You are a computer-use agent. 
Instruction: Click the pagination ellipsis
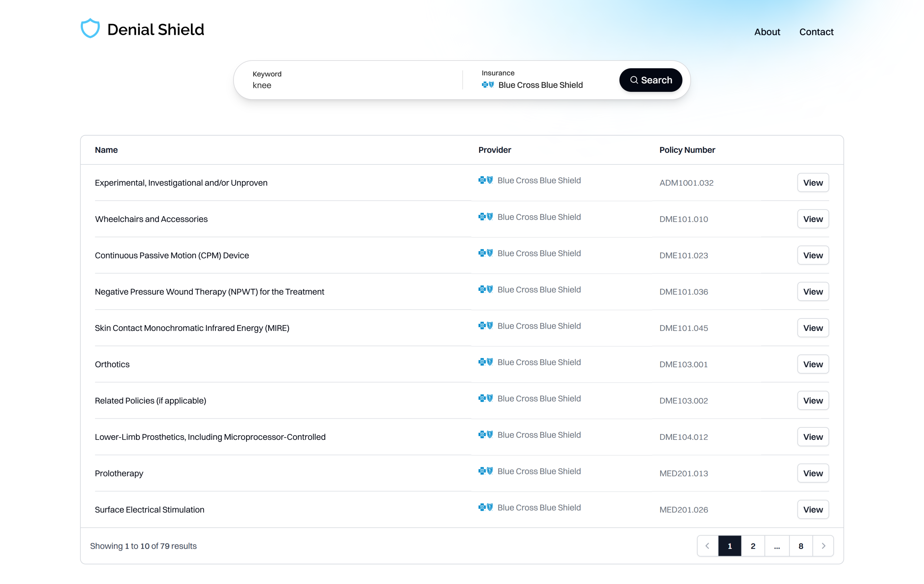(777, 546)
